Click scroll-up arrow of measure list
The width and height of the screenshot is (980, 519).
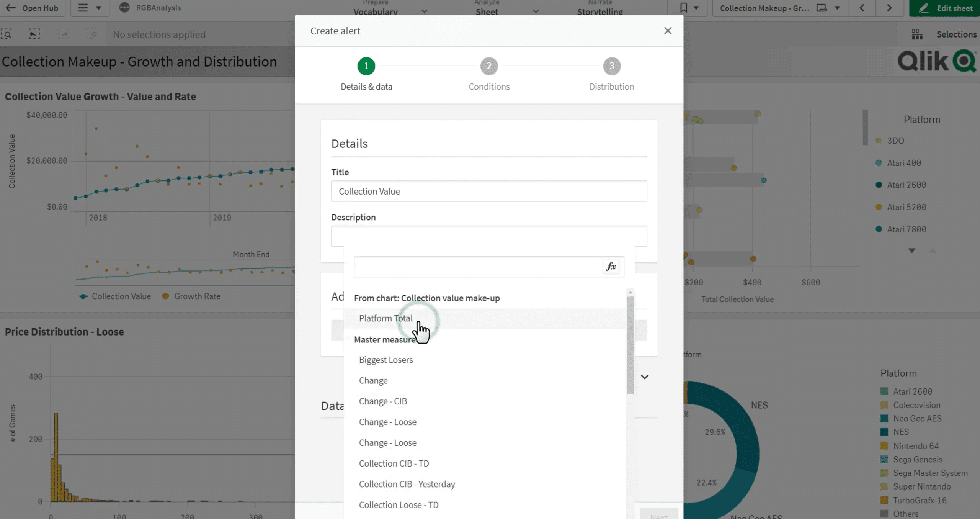coord(630,293)
